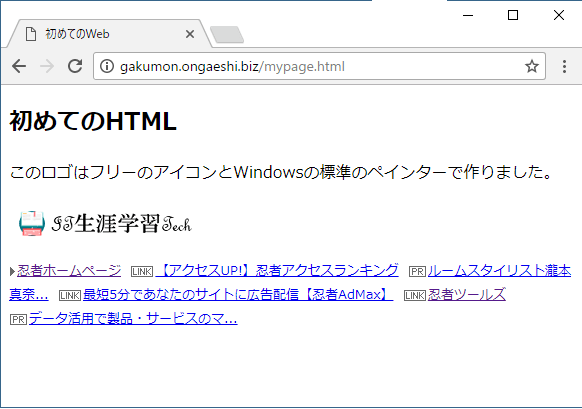Screen dimensions: 582x409
Task: Go back to the previous page
Action: pyautogui.click(x=19, y=66)
